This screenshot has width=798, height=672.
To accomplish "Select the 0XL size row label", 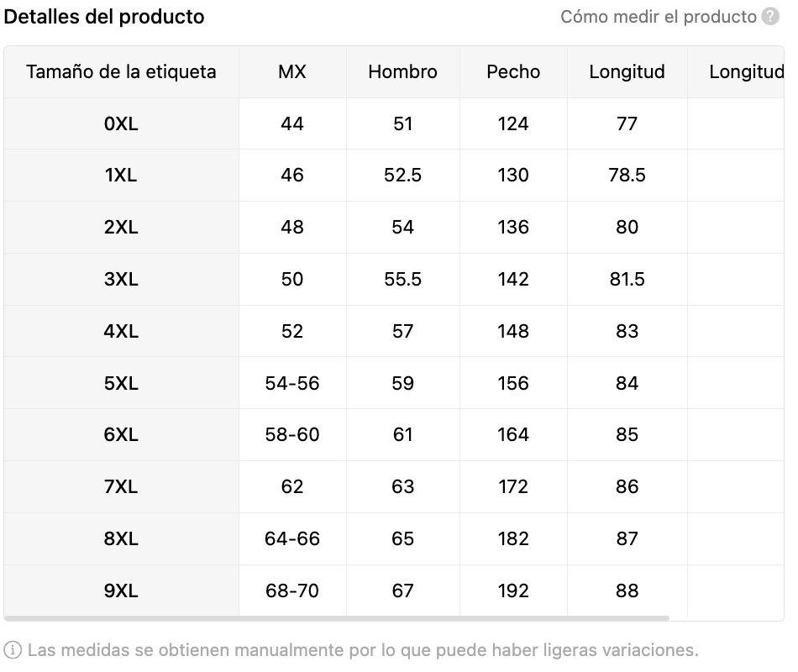I will pos(121,124).
